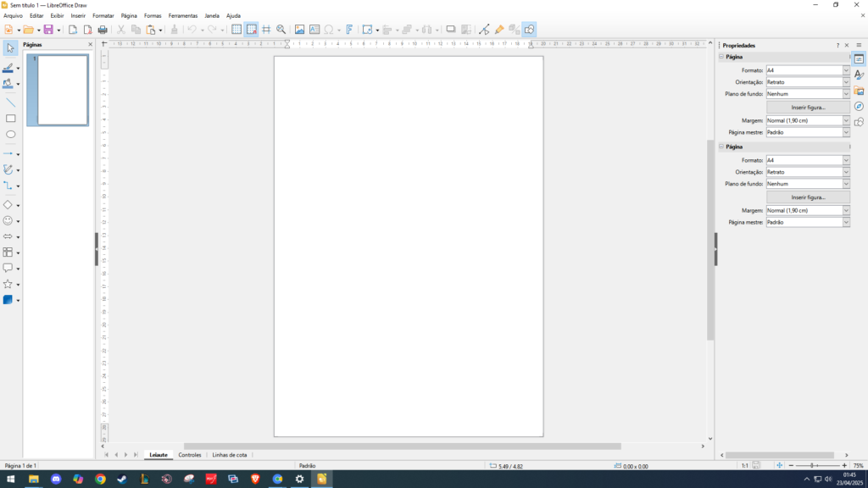Viewport: 868px width, 488px height.
Task: Click the Insert Image toolbar icon
Action: coord(299,30)
